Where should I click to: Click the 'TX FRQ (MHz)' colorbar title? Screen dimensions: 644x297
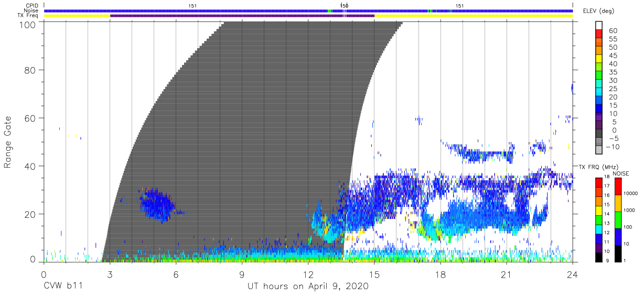pos(599,167)
